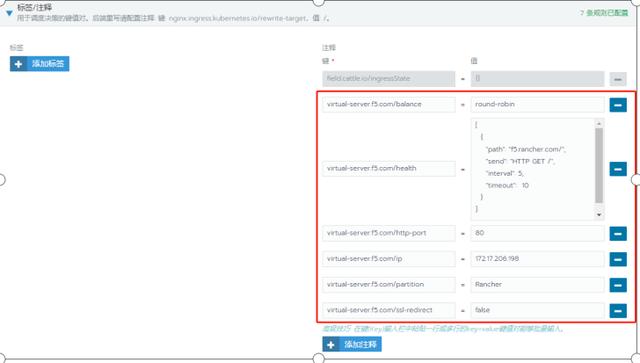
Task: Remove the virtual-server.f5.com/ssl-redirect annotation
Action: pyautogui.click(x=618, y=311)
